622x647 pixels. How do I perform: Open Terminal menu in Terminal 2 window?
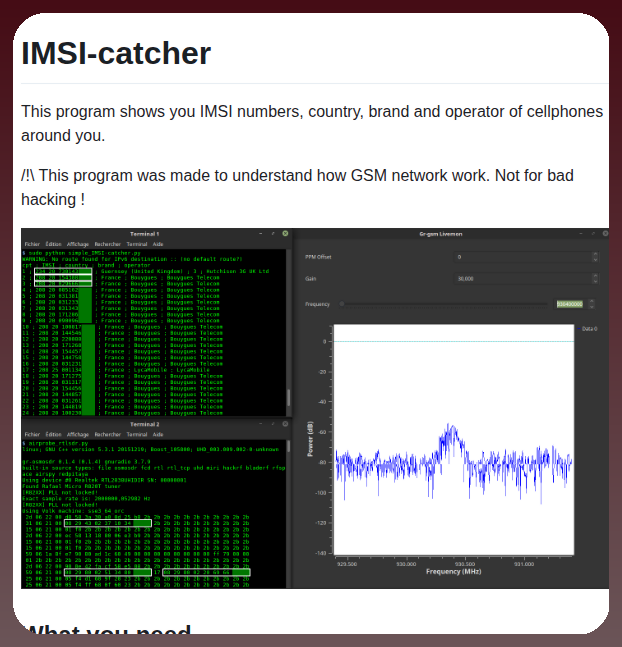click(x=137, y=434)
